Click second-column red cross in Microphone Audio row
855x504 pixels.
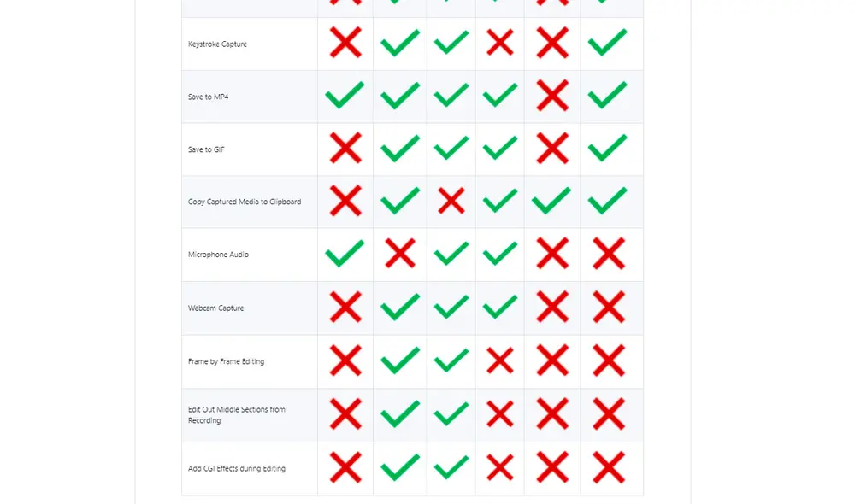pyautogui.click(x=399, y=254)
